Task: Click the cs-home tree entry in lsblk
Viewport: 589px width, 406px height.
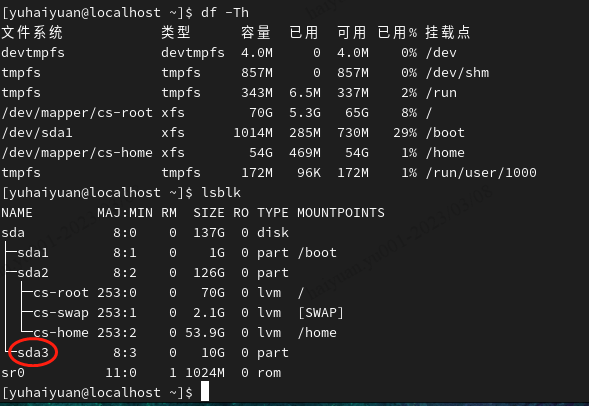Action: (x=61, y=333)
